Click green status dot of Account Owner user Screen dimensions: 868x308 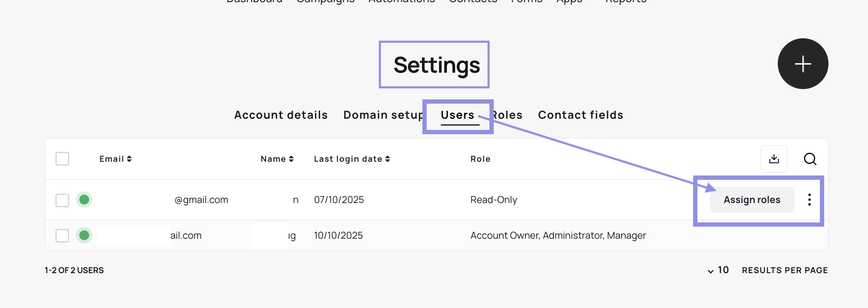point(84,235)
